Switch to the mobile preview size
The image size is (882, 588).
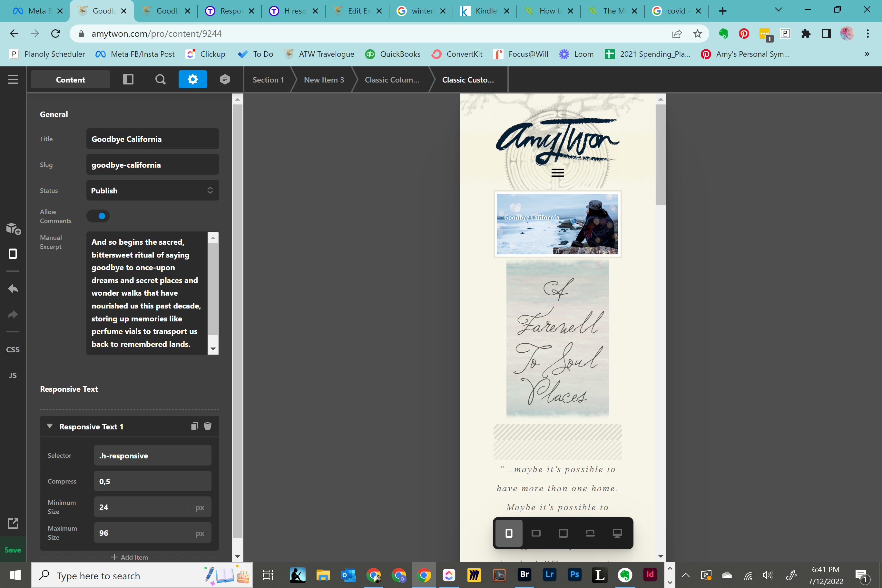[509, 533]
